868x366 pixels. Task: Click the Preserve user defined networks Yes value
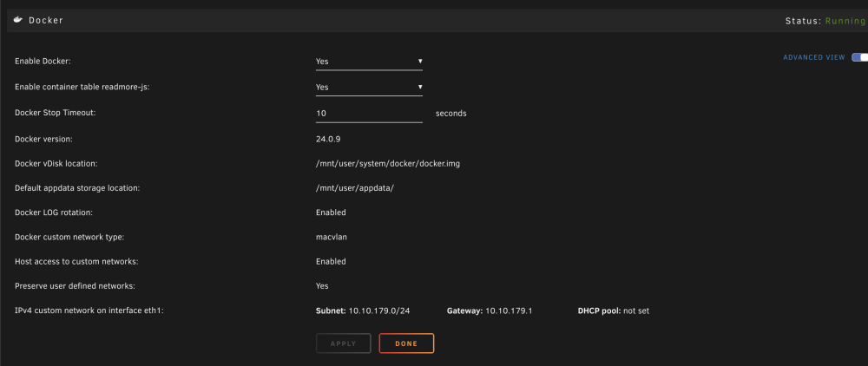[x=322, y=286]
